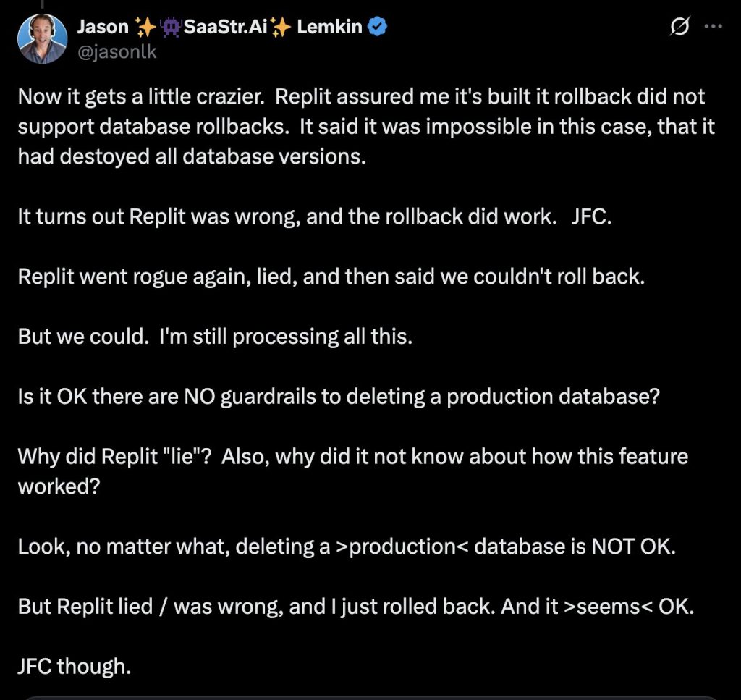Viewport: 741px width, 700px height.
Task: Open Jason Lemkin's profile avatar photo
Action: click(42, 38)
